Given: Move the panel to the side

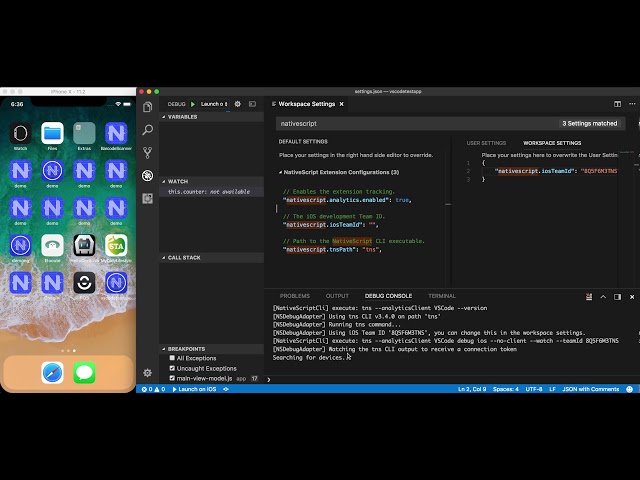Looking at the screenshot, I should (x=618, y=297).
